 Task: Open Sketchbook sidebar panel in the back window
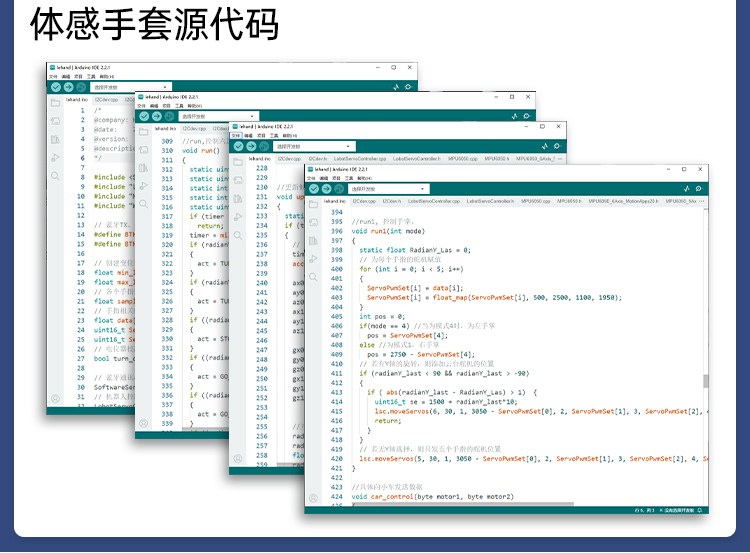click(55, 103)
